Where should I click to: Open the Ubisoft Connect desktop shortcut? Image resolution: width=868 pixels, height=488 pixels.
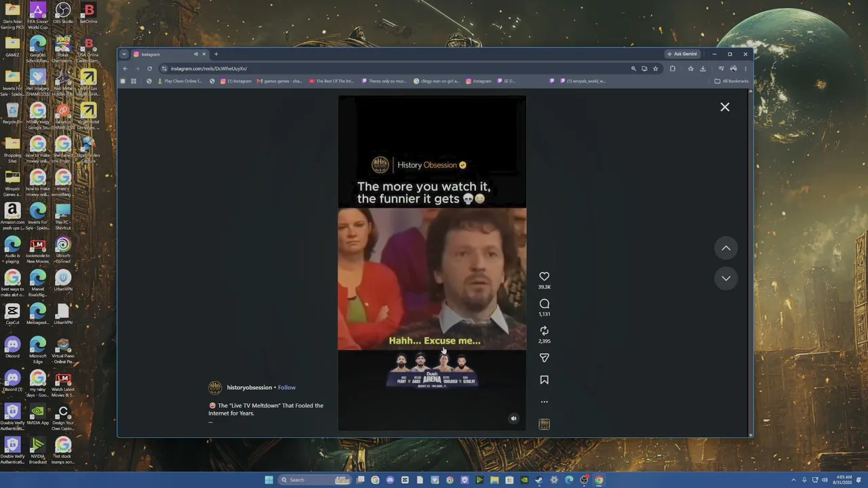click(x=62, y=250)
